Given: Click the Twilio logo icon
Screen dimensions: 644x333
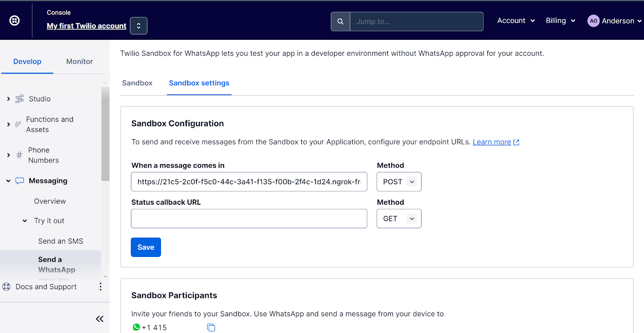Looking at the screenshot, I should point(14,21).
